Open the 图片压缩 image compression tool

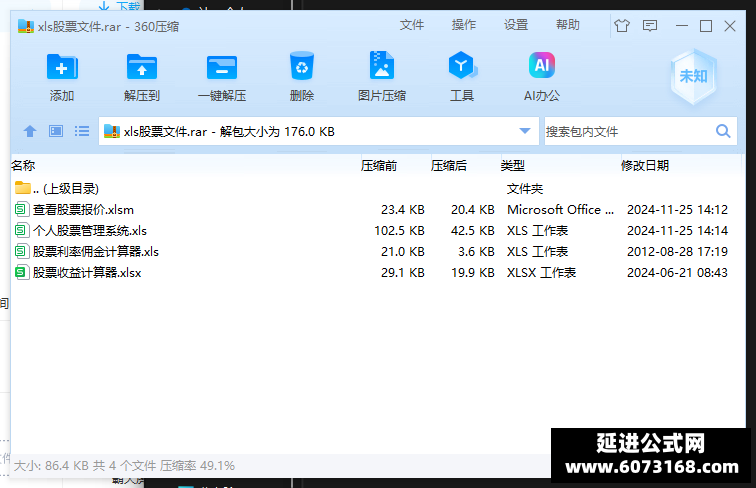click(x=382, y=65)
